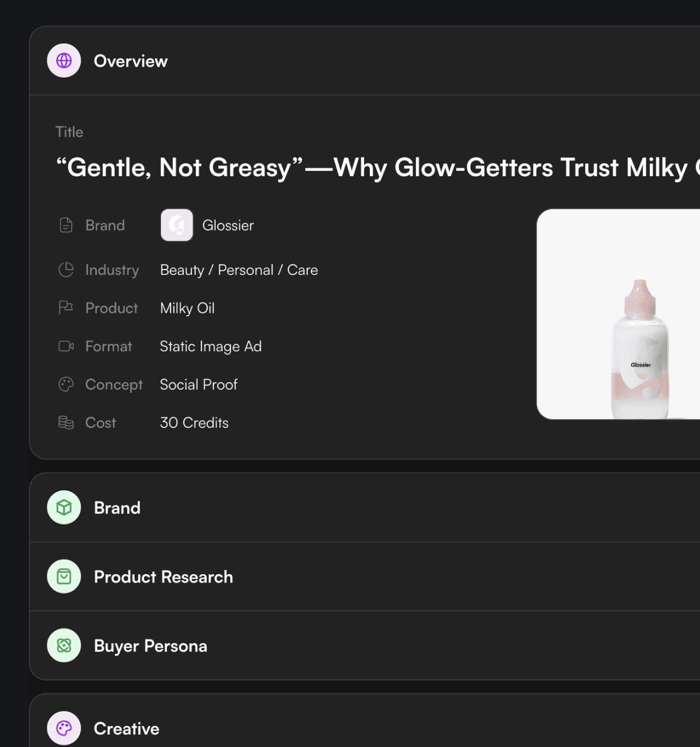Click the Glossier brand logo
The height and width of the screenshot is (747, 700).
(177, 225)
